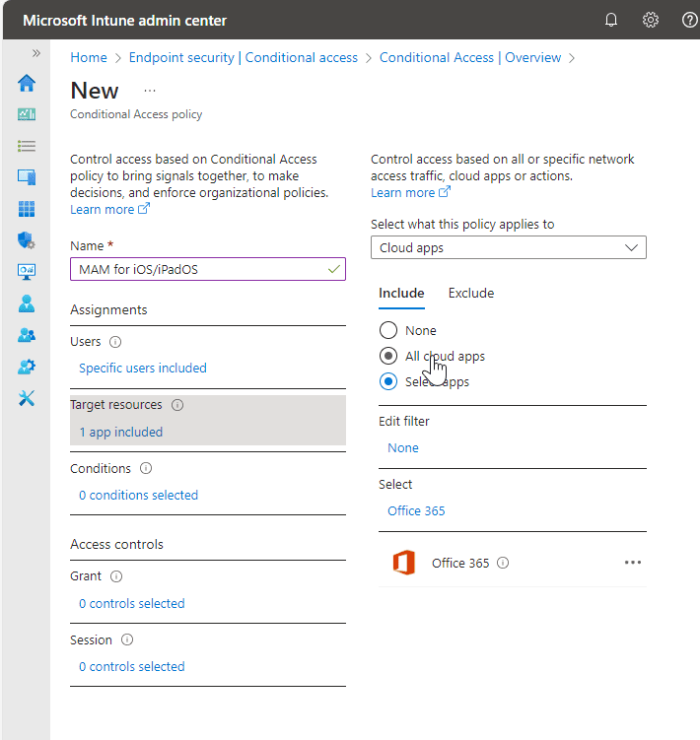700x740 pixels.
Task: Open Cloud apps dropdown
Action: [509, 248]
